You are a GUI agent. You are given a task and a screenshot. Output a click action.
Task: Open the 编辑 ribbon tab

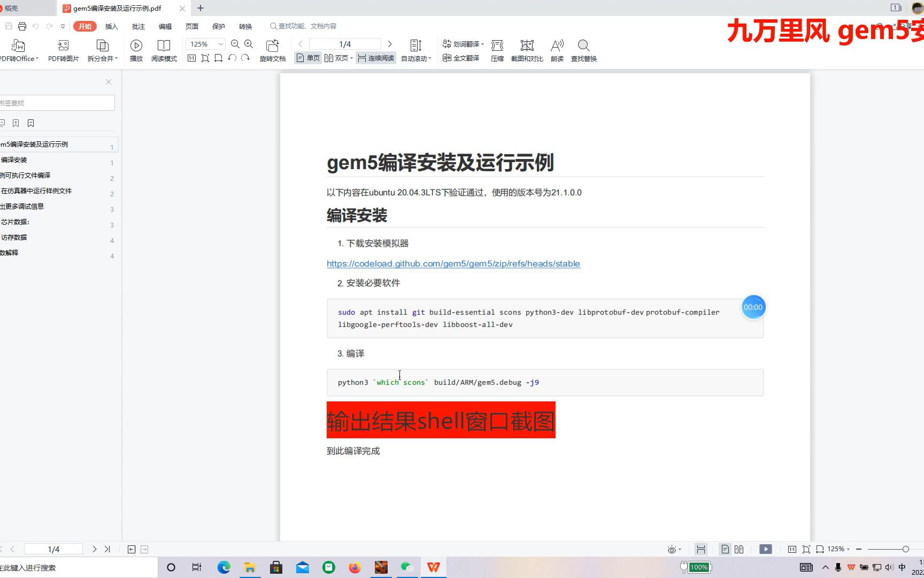pos(165,26)
